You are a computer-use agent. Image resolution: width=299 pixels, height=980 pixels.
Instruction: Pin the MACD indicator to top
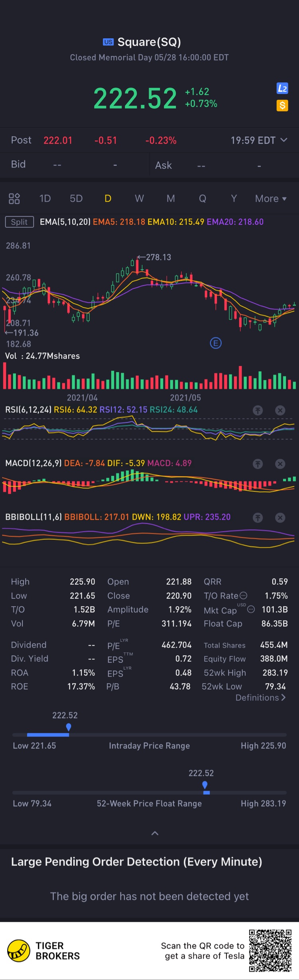258,463
